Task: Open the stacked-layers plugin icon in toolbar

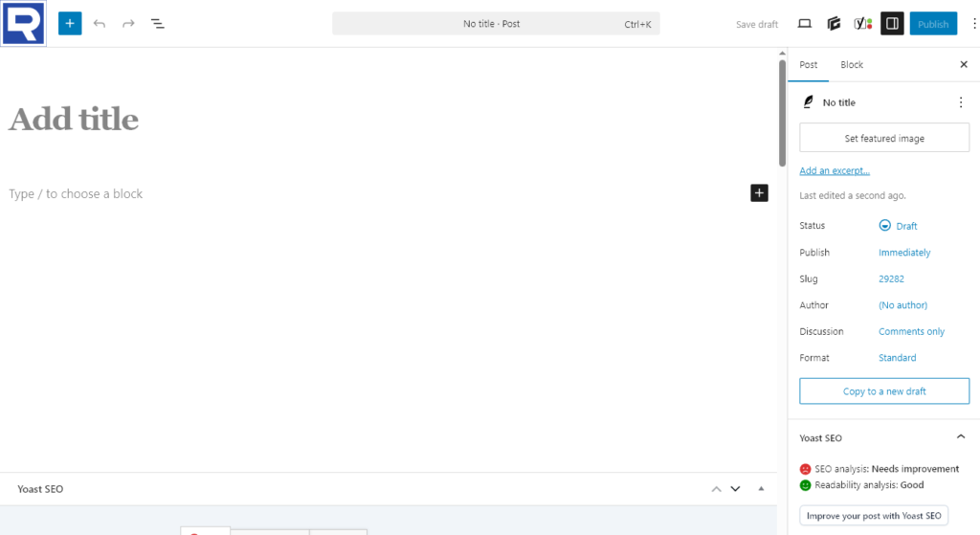Action: [x=834, y=24]
